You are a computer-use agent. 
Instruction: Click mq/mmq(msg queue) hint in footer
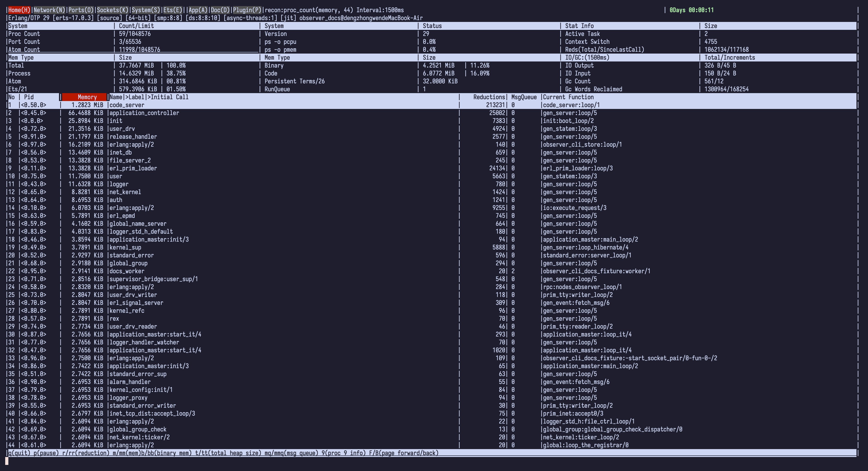click(291, 453)
